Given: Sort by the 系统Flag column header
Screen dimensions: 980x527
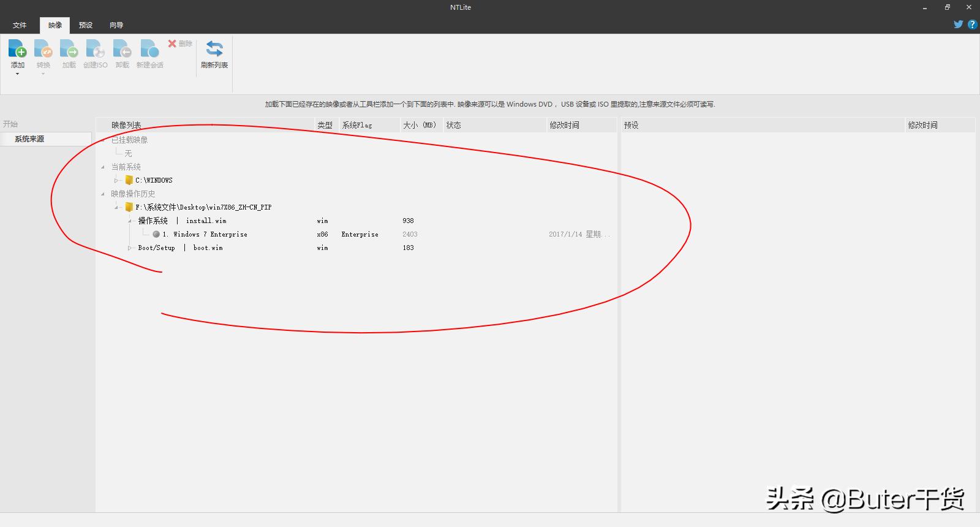Looking at the screenshot, I should tap(369, 125).
